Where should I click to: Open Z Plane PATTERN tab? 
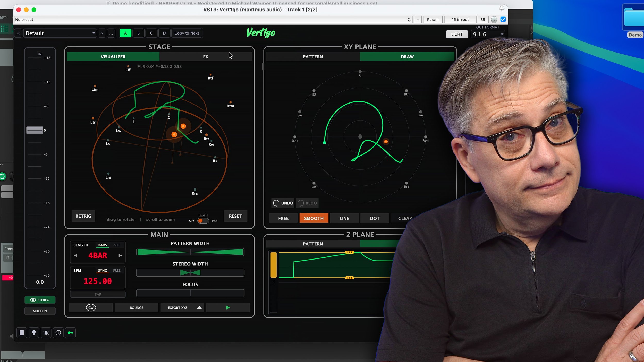pyautogui.click(x=313, y=244)
